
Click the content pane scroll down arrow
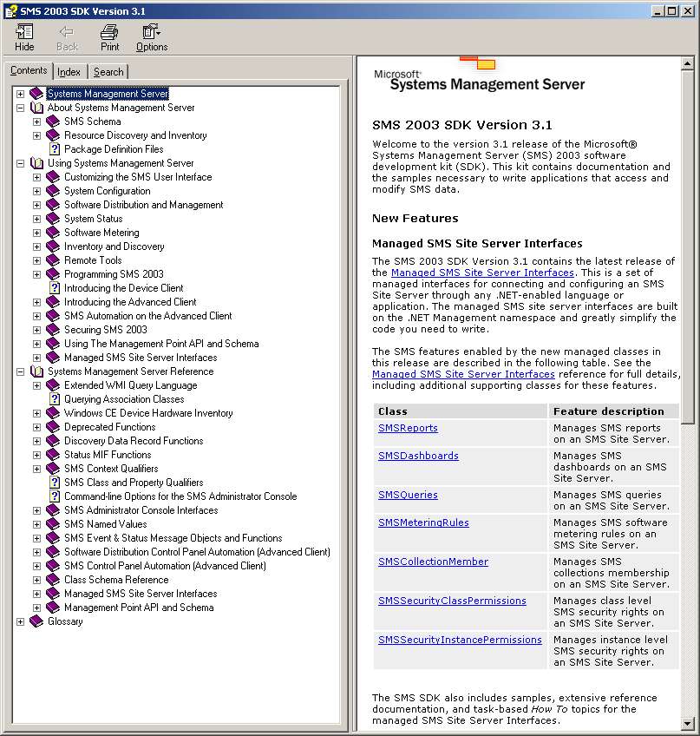(687, 723)
